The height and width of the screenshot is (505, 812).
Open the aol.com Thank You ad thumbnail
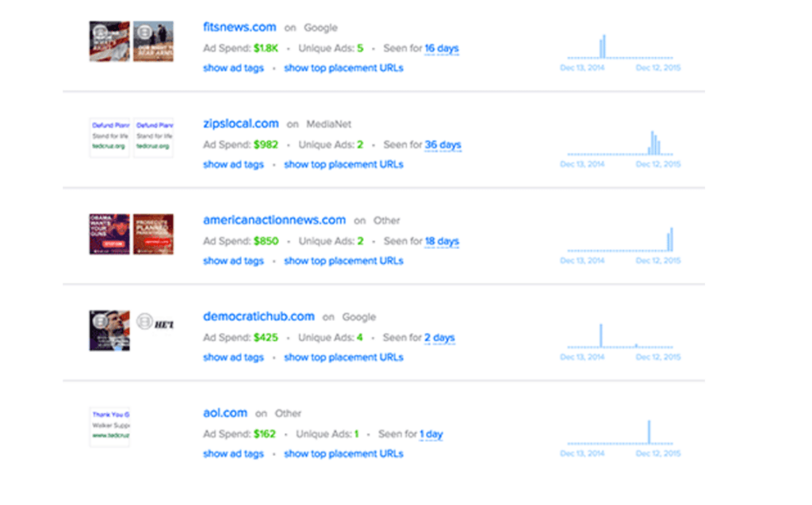[x=109, y=427]
